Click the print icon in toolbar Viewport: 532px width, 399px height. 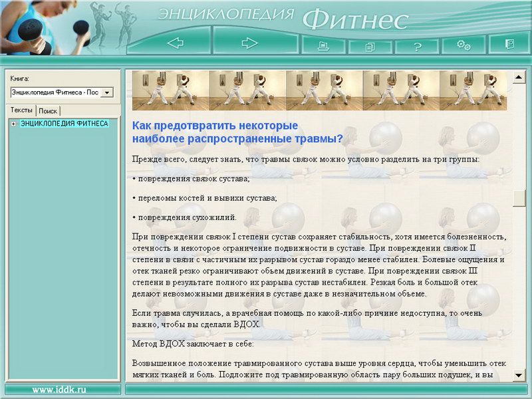click(323, 45)
